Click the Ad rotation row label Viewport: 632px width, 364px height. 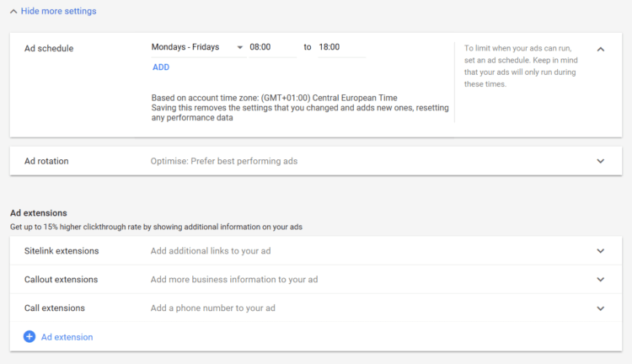tap(46, 161)
